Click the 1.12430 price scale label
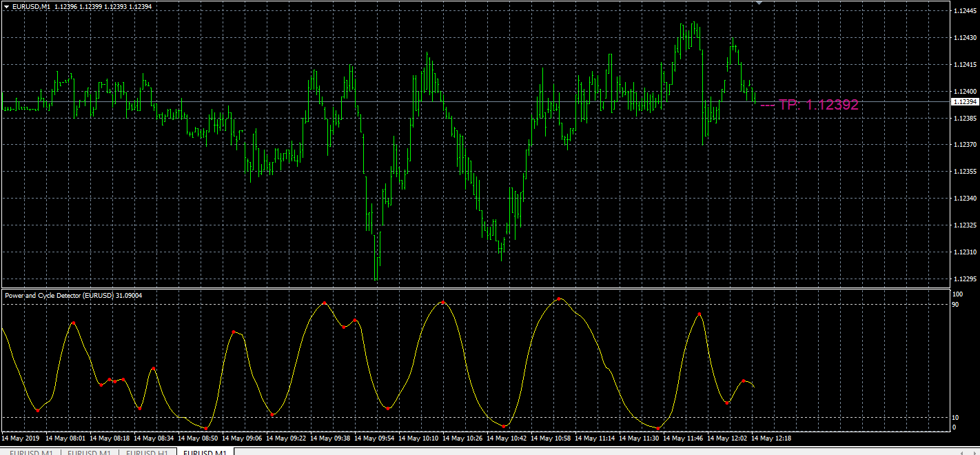980x455 pixels. (966, 38)
